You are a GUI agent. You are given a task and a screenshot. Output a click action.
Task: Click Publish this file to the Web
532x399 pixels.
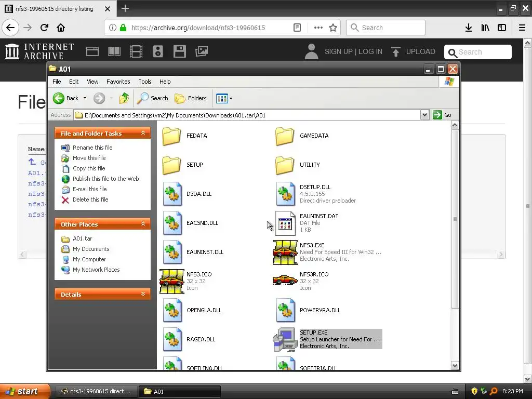click(106, 179)
